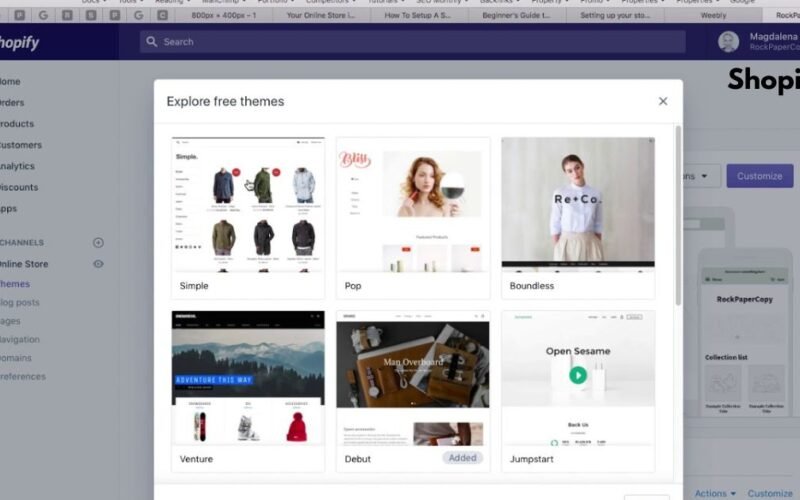
Task: Click the bottom Customize link
Action: [x=770, y=493]
